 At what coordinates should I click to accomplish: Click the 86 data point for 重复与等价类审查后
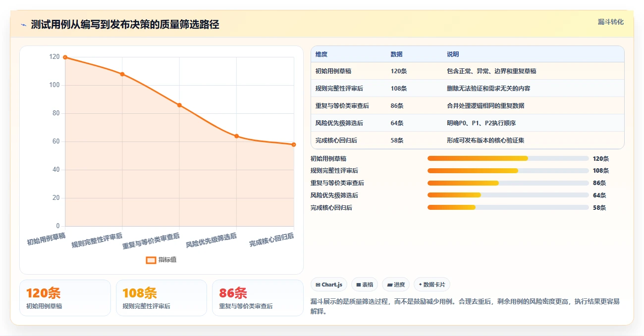pyautogui.click(x=179, y=105)
